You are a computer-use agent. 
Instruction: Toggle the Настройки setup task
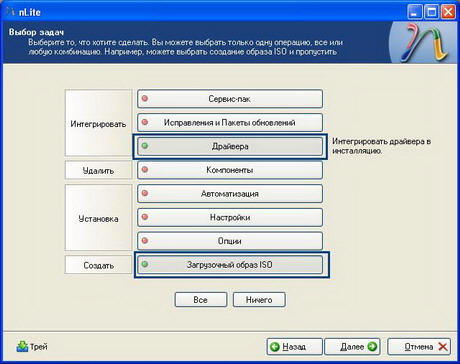230,217
